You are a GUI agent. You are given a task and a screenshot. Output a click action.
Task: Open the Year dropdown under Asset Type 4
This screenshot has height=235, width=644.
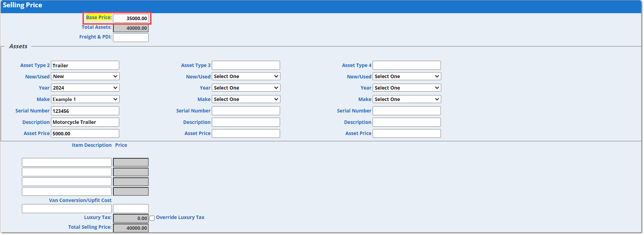(x=407, y=88)
